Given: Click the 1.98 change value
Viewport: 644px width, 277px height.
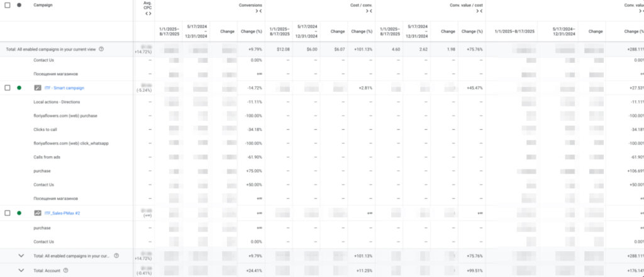Looking at the screenshot, I should pos(450,49).
